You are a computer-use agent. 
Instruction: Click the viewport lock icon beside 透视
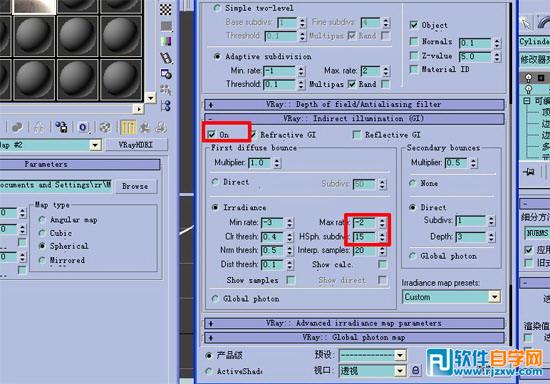[415, 371]
